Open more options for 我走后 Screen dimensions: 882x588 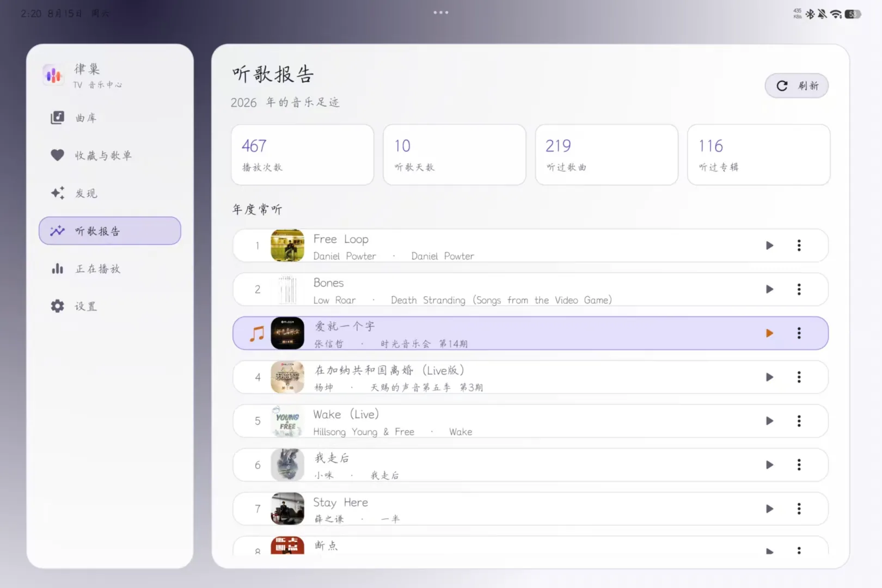click(799, 465)
